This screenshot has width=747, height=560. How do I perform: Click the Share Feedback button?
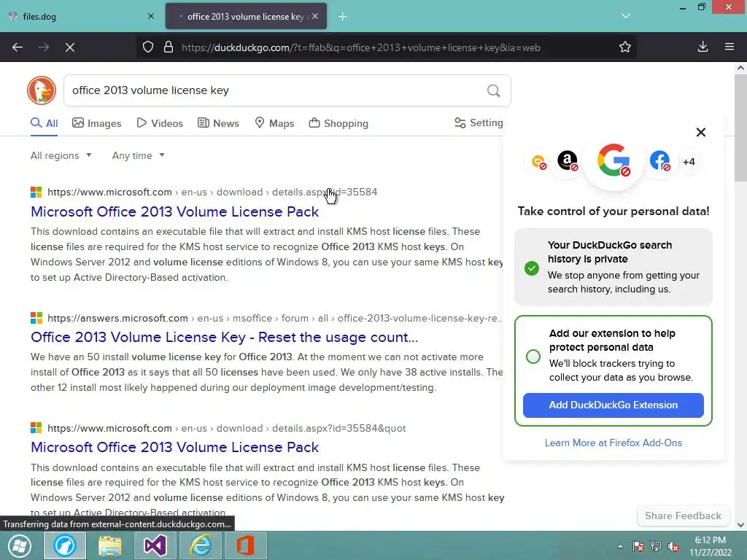[x=683, y=516]
